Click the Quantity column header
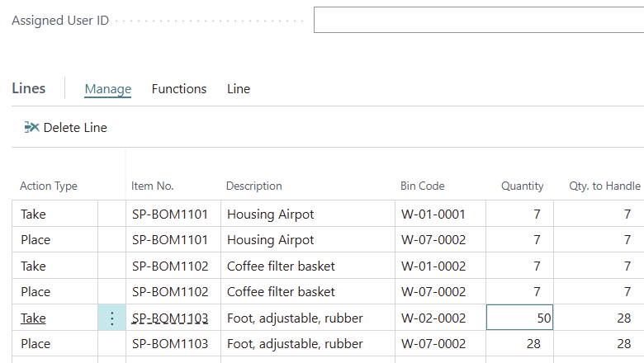The width and height of the screenshot is (644, 363). point(522,186)
